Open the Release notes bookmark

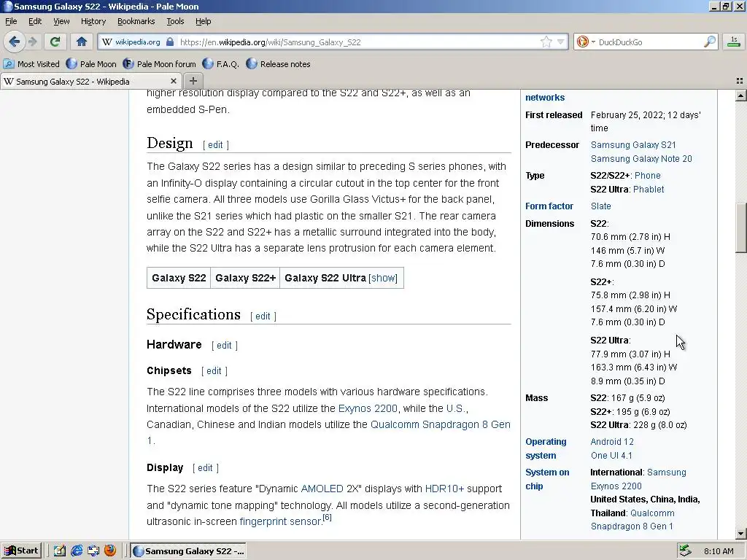[278, 64]
